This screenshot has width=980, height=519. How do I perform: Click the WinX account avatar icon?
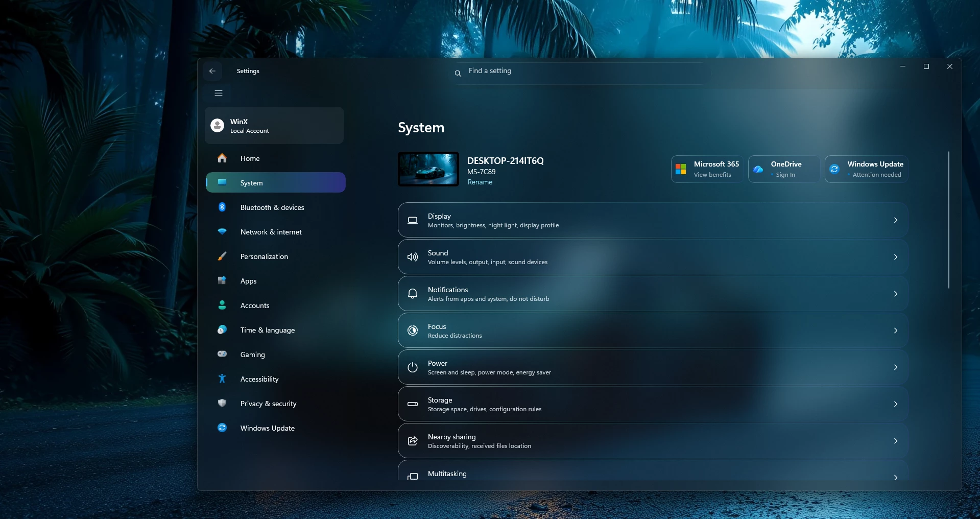(218, 126)
